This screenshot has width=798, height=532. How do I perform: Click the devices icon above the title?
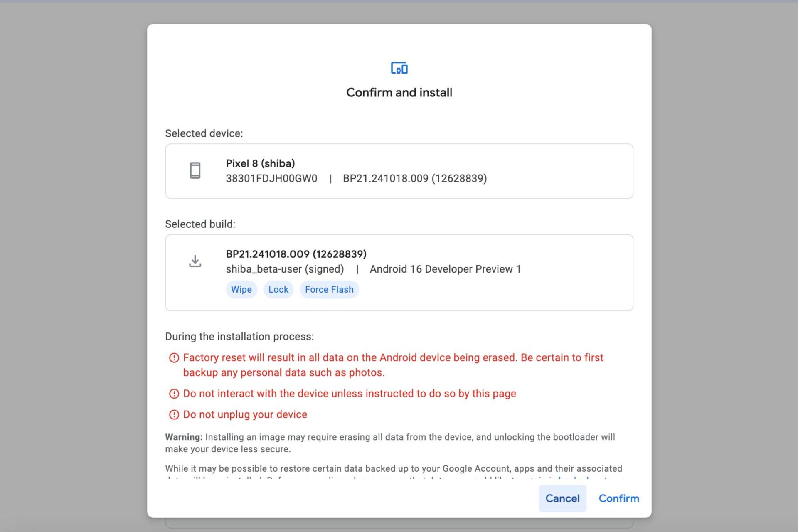[399, 68]
